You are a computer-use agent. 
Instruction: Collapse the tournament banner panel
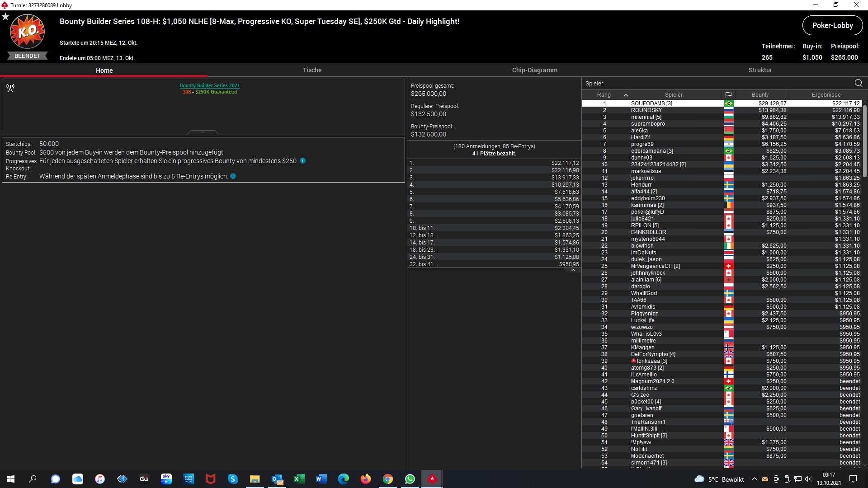pyautogui.click(x=203, y=132)
